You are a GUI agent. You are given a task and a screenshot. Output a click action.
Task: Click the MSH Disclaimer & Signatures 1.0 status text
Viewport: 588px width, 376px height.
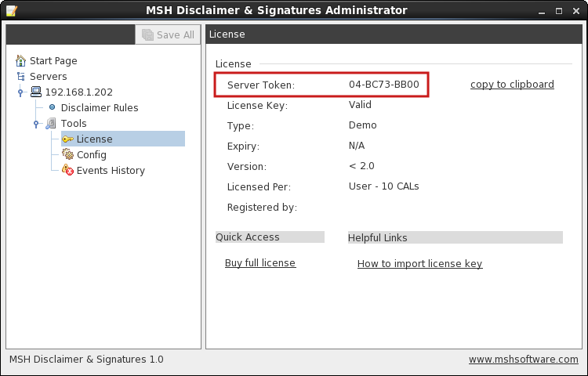86,359
